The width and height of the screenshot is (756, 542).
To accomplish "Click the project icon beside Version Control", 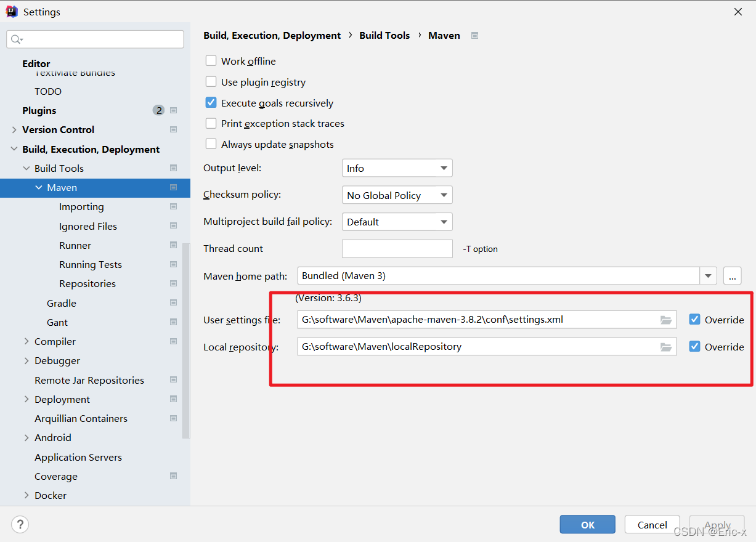I will [x=173, y=129].
